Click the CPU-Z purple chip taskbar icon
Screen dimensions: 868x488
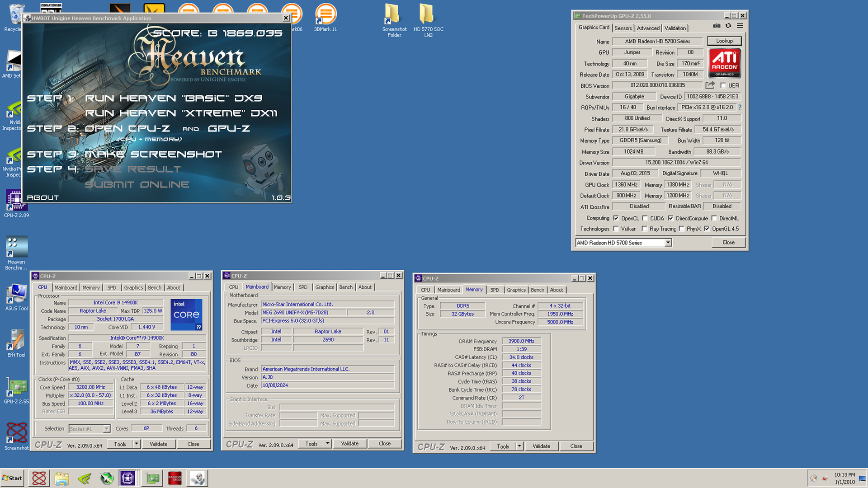pyautogui.click(x=127, y=478)
